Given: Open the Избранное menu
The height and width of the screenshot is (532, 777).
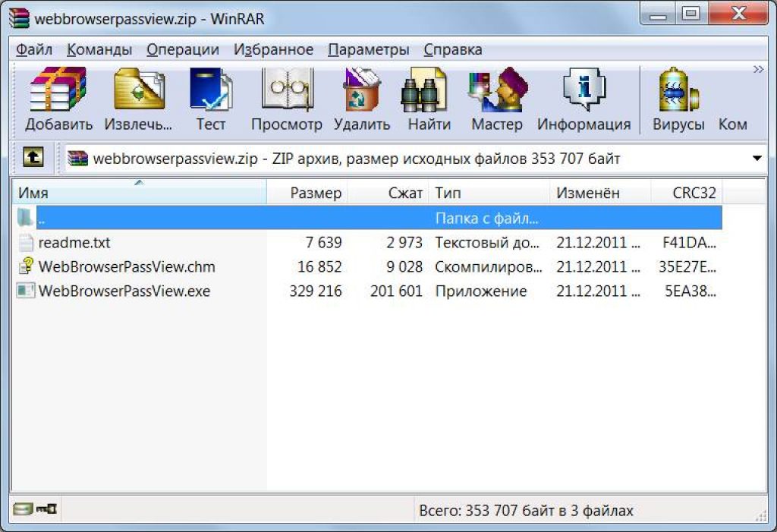Looking at the screenshot, I should (x=273, y=49).
